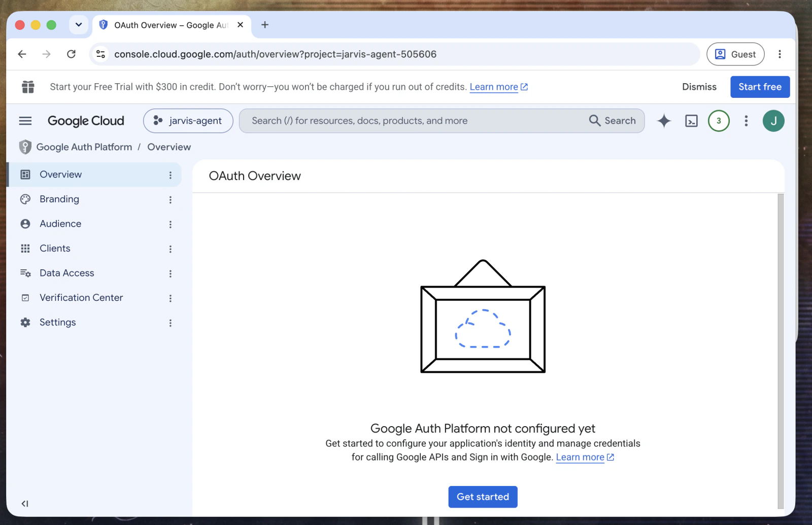
Task: Click Google Auth Platform breadcrumb link
Action: pos(84,147)
